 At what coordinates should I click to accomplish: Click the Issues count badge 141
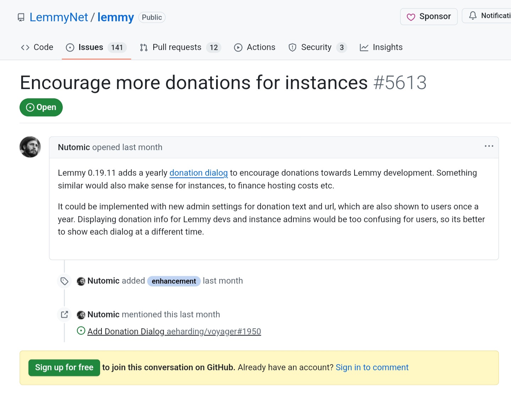click(117, 48)
